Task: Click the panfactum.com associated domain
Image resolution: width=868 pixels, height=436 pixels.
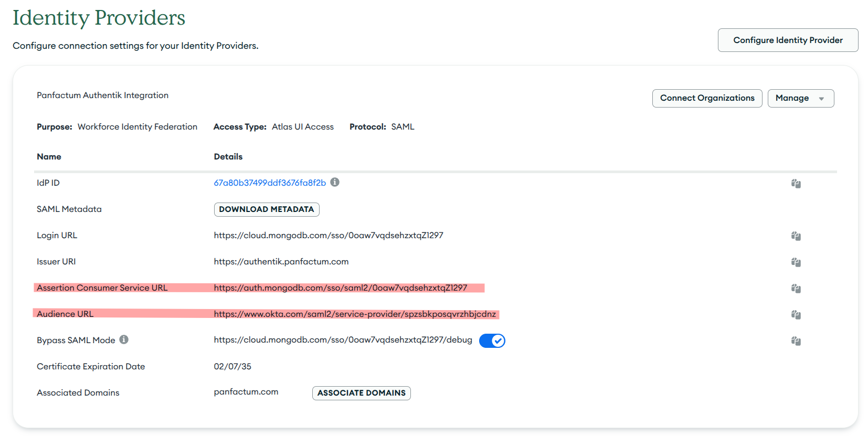Action: (246, 392)
